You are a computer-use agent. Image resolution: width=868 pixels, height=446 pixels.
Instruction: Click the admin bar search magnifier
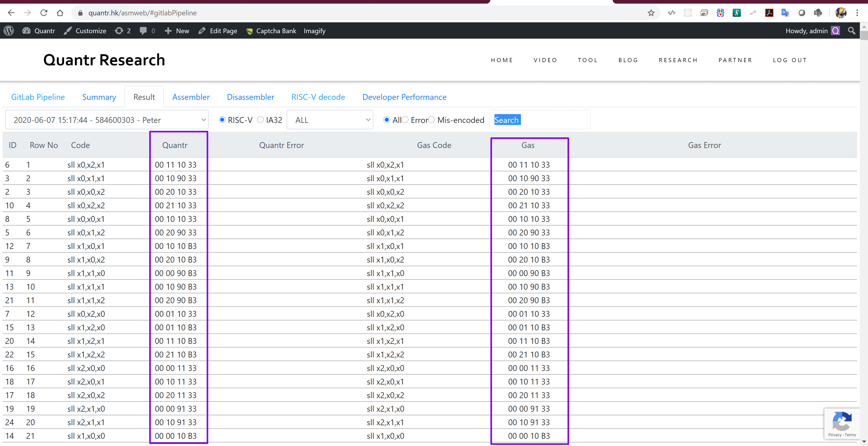click(851, 31)
